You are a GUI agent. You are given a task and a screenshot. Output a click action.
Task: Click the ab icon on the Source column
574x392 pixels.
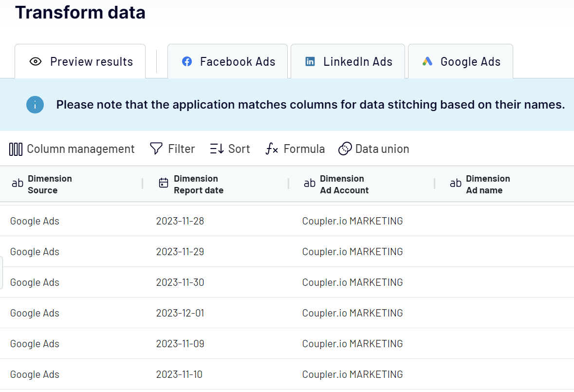tap(18, 184)
